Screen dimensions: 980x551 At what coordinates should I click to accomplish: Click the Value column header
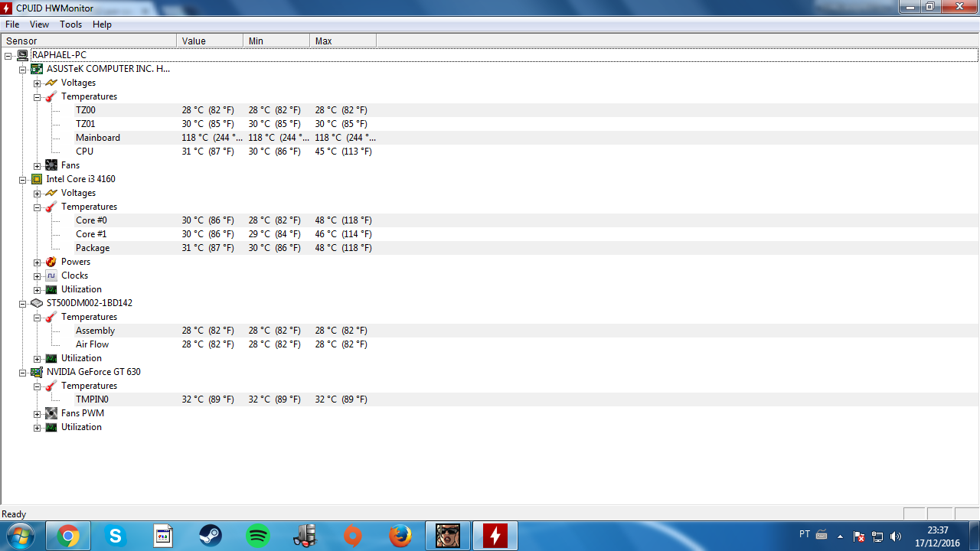[x=210, y=41]
